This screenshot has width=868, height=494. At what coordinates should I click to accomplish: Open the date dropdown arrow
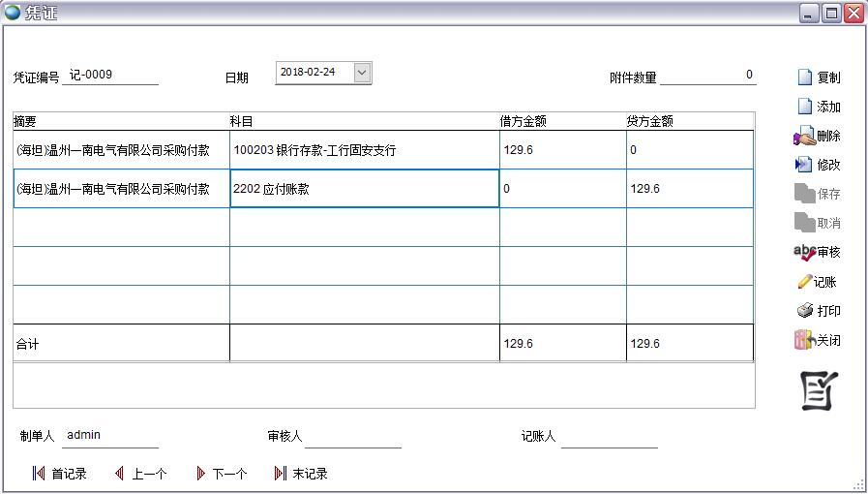point(362,73)
